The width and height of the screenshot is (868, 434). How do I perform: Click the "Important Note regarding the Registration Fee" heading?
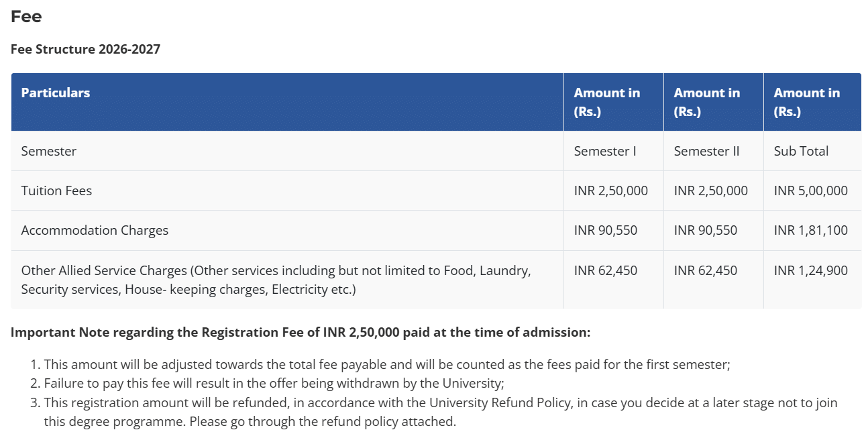click(x=301, y=332)
